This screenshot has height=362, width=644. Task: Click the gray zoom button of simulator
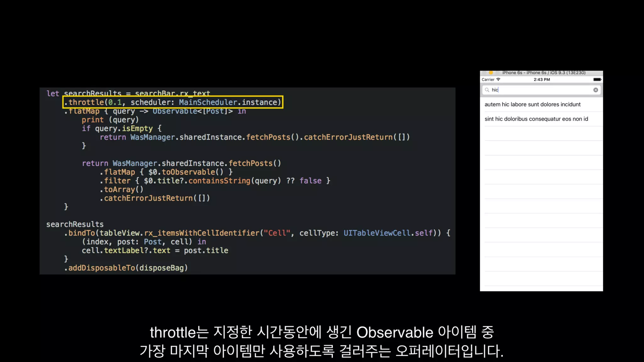click(497, 73)
